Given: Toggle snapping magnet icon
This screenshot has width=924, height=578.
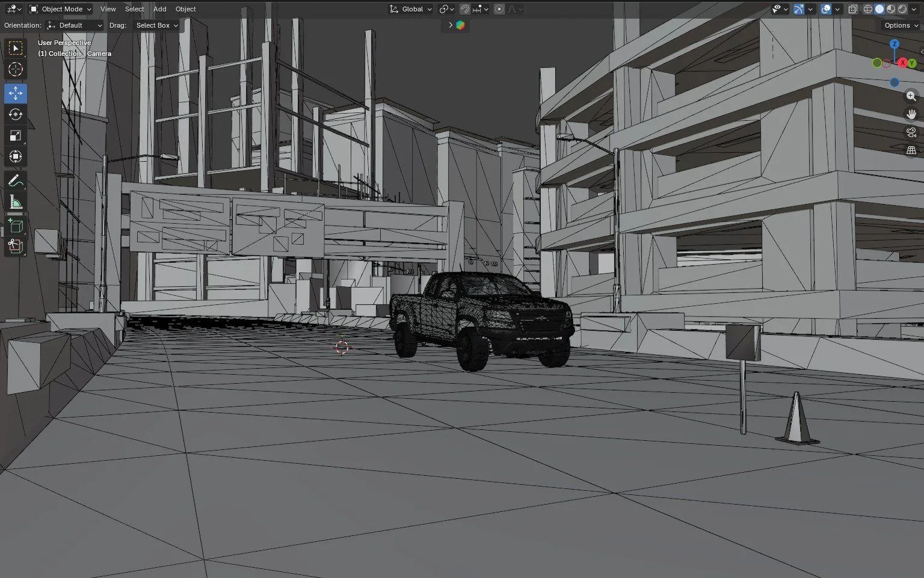Looking at the screenshot, I should (x=464, y=9).
